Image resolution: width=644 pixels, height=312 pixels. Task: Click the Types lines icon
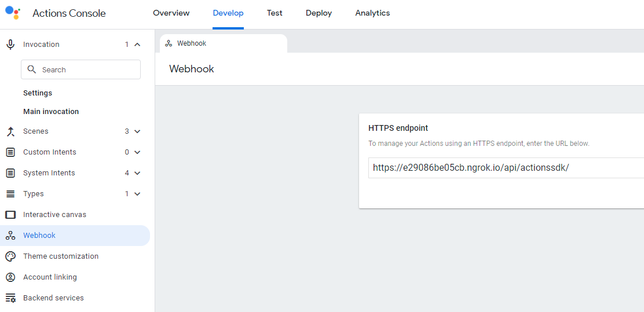(x=10, y=194)
